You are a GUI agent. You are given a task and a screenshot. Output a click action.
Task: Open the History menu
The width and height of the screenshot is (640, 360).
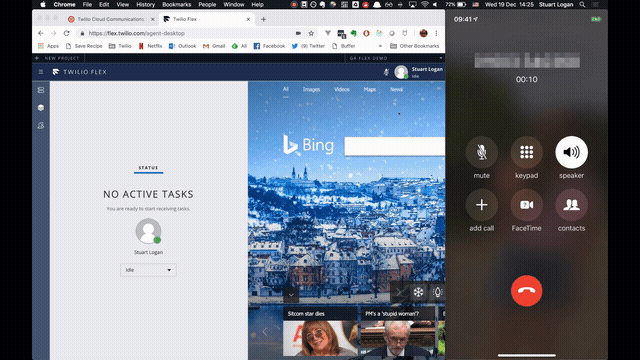click(145, 4)
